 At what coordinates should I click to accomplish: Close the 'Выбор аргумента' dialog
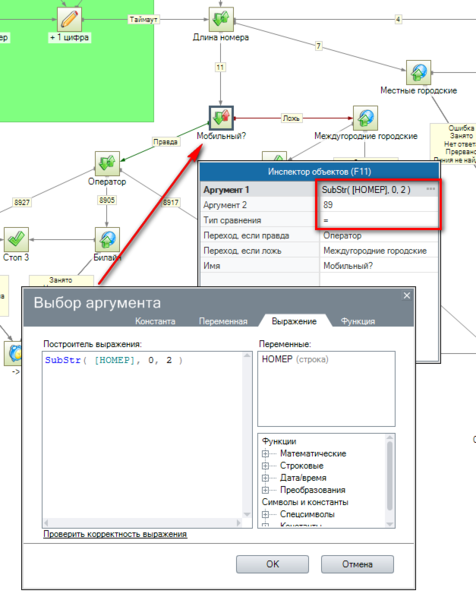407,295
